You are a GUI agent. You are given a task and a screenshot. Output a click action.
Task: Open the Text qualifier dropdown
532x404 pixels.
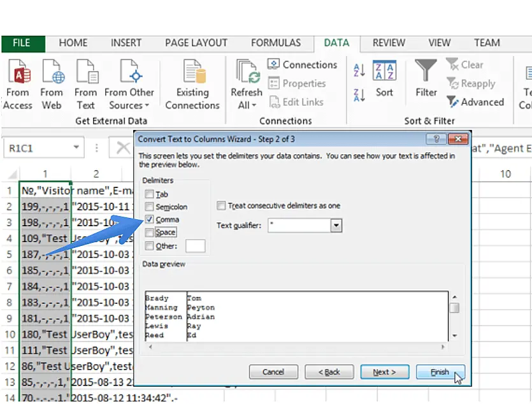point(336,226)
